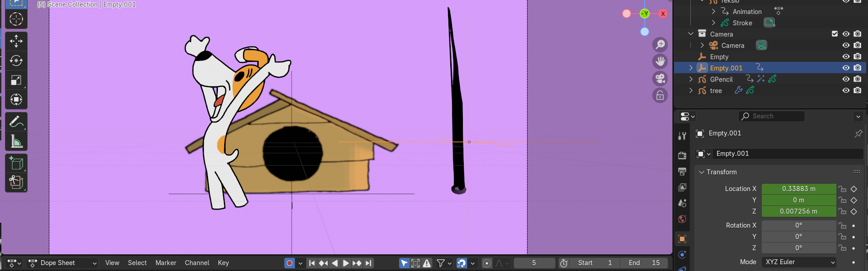The height and width of the screenshot is (271, 868).
Task: Expand the Empty.001 outliner row
Action: (x=691, y=68)
